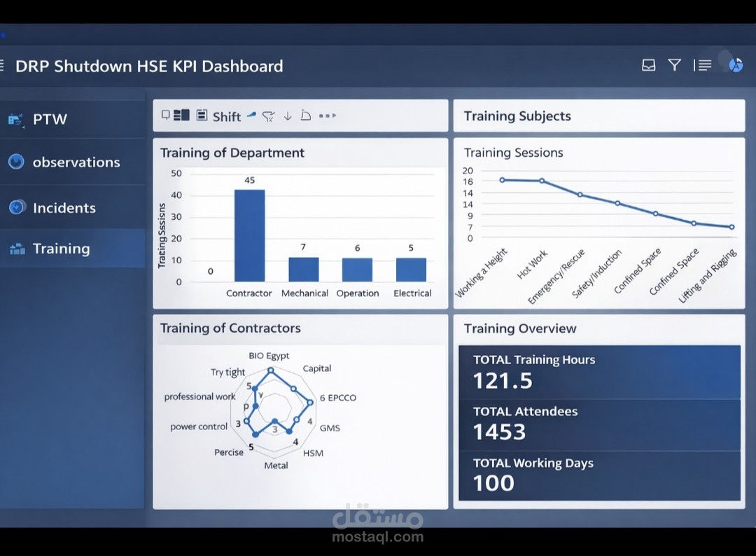
Task: Select the stacked column layout icon
Action: (181, 116)
